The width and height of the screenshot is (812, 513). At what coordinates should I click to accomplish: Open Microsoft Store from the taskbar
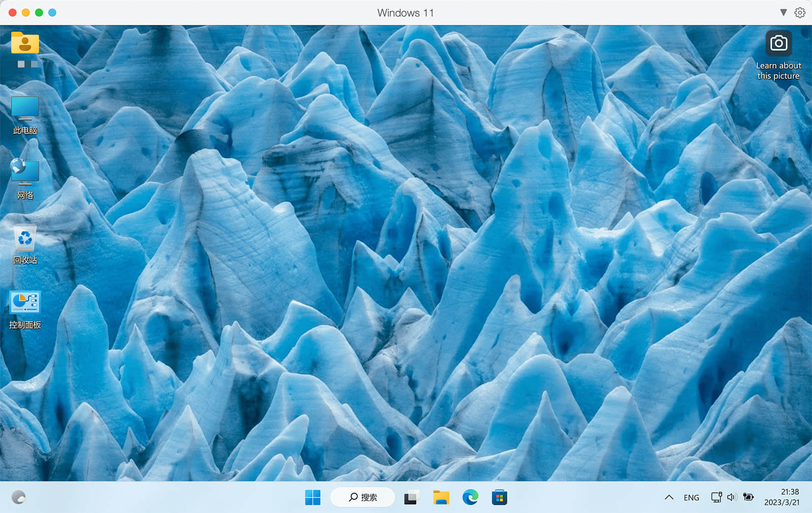pyautogui.click(x=499, y=497)
